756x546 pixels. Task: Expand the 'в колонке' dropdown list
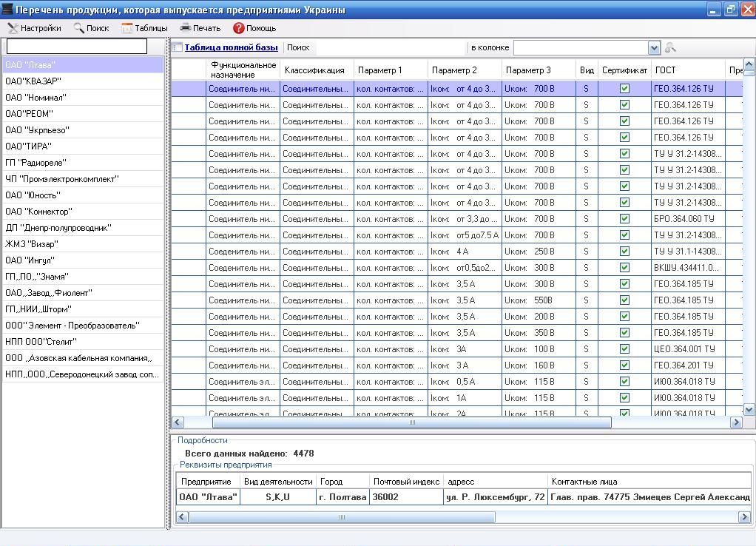coord(654,47)
